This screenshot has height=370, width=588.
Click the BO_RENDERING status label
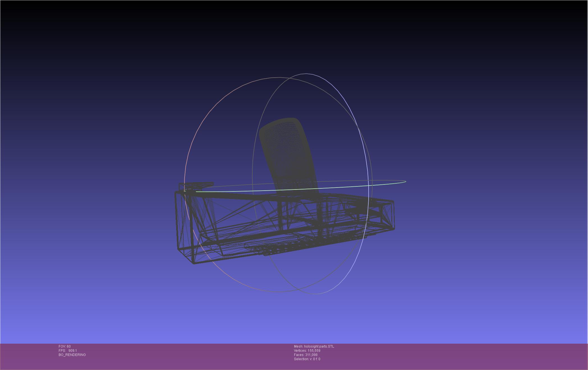coord(72,355)
